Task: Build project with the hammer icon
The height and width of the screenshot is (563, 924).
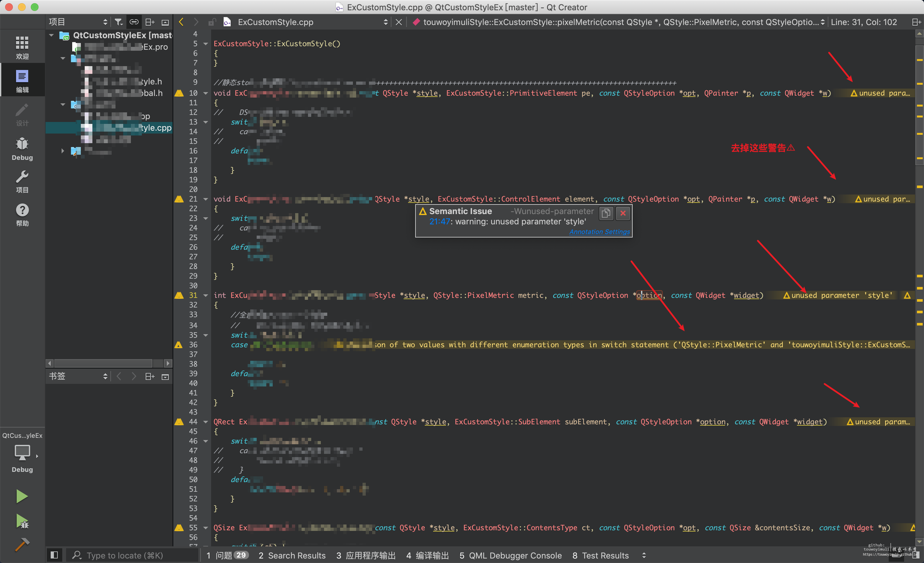Action: 22,544
